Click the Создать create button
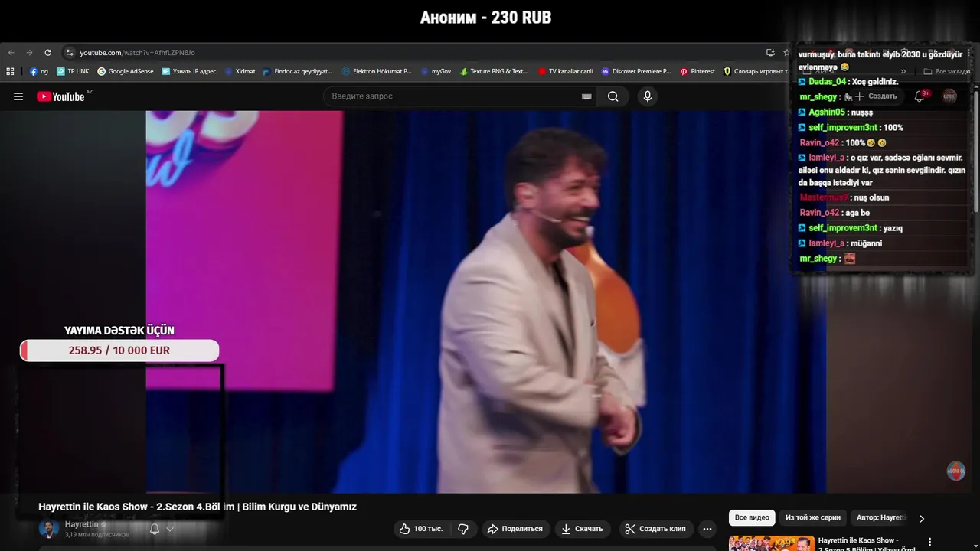 pos(876,96)
